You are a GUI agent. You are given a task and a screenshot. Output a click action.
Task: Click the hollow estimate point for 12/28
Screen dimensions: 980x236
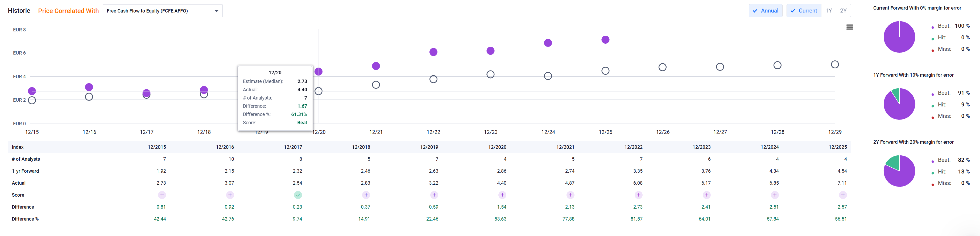(x=778, y=65)
